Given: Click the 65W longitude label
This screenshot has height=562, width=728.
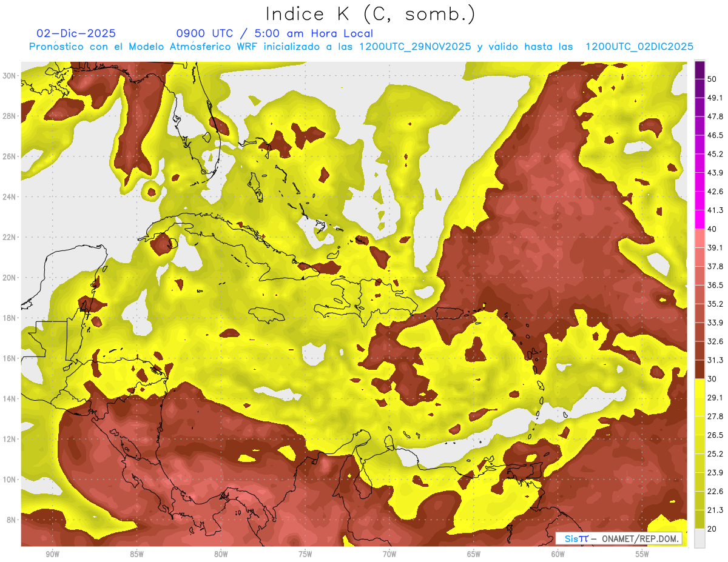Looking at the screenshot, I should 474,554.
